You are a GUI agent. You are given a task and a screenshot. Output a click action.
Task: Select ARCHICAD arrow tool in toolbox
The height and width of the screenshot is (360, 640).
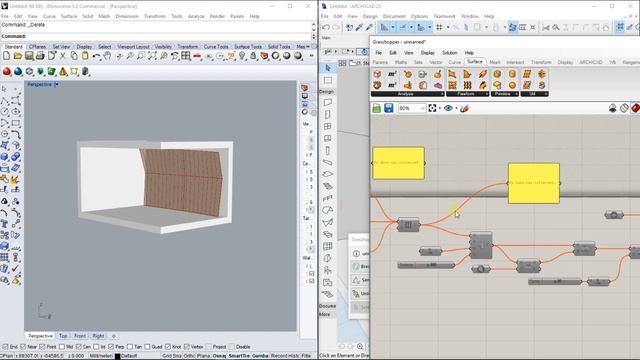pos(328,68)
